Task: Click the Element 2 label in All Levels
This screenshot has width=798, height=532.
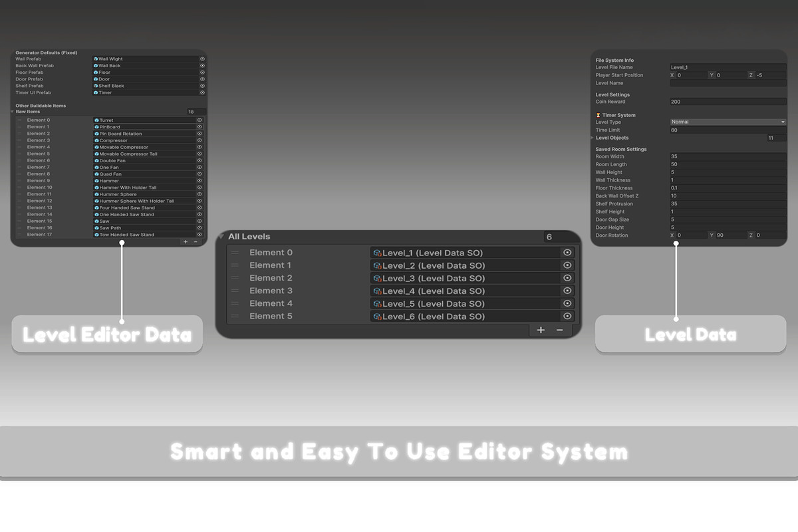Action: pos(271,278)
